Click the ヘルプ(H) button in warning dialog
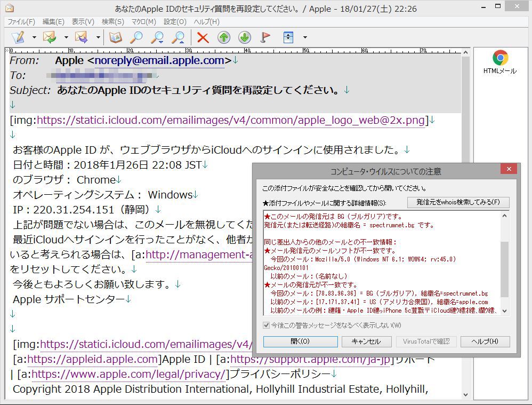 pos(485,342)
